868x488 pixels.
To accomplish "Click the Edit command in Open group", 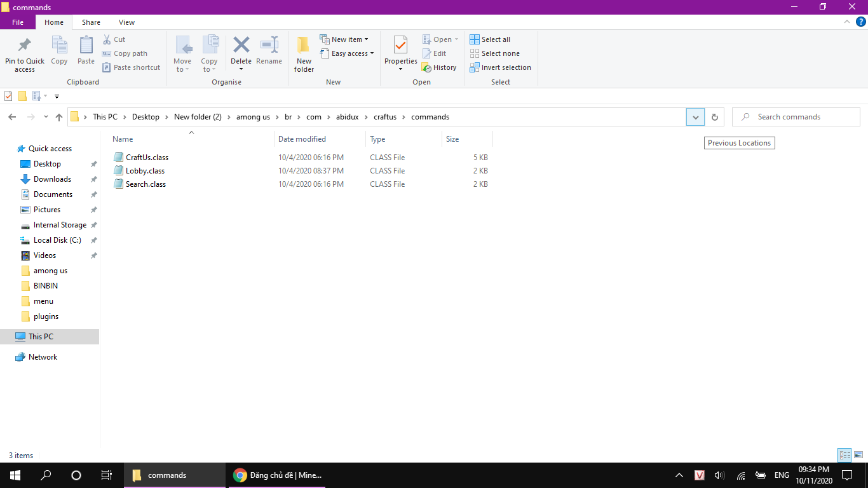I will point(435,53).
